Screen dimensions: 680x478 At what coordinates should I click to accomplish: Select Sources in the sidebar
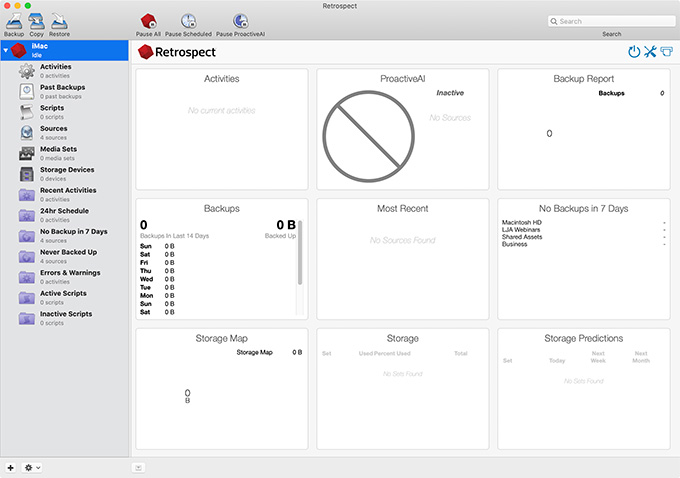(65, 133)
